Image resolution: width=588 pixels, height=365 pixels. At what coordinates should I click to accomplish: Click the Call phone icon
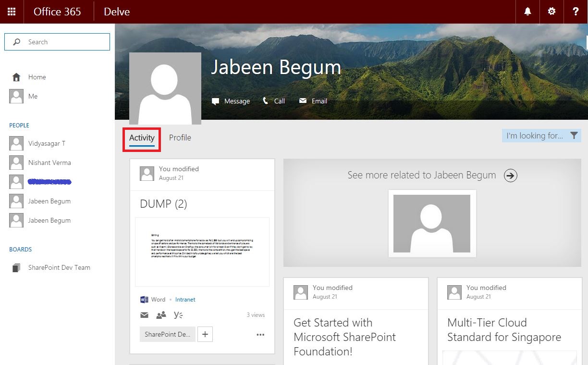[266, 101]
